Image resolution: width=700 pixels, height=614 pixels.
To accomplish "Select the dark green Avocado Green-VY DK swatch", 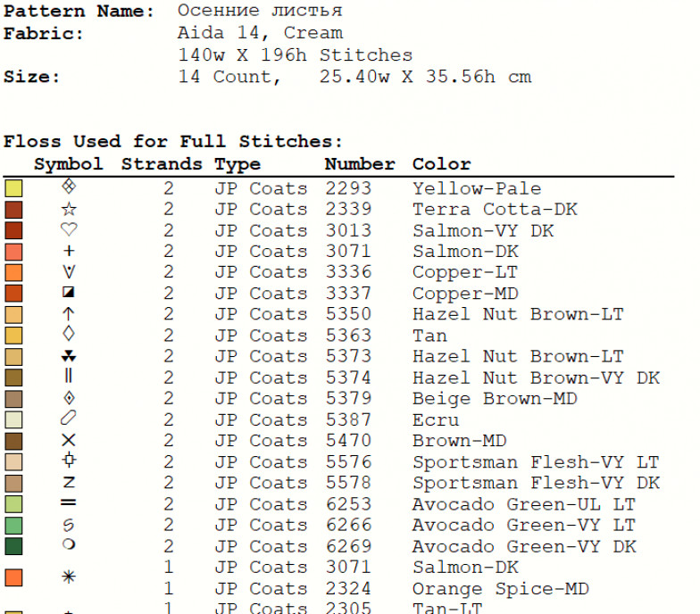I will pyautogui.click(x=14, y=546).
